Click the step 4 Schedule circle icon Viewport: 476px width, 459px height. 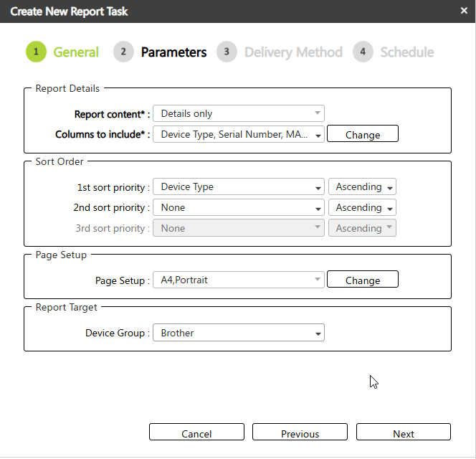pyautogui.click(x=363, y=52)
